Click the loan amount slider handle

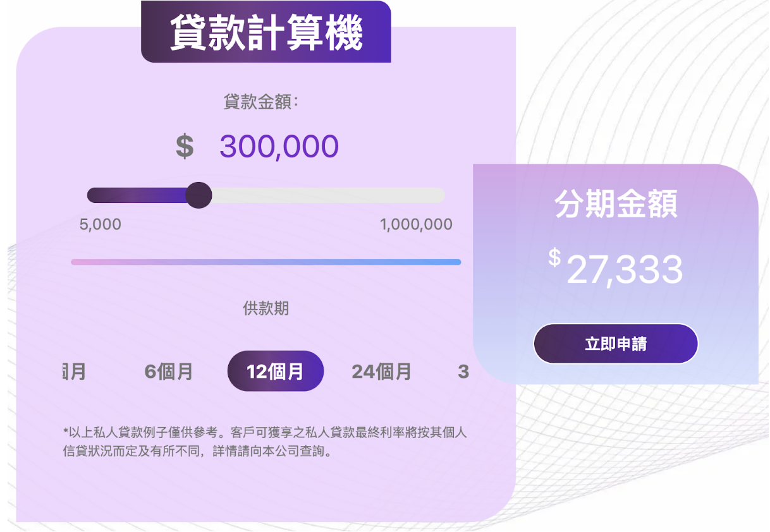pyautogui.click(x=199, y=195)
